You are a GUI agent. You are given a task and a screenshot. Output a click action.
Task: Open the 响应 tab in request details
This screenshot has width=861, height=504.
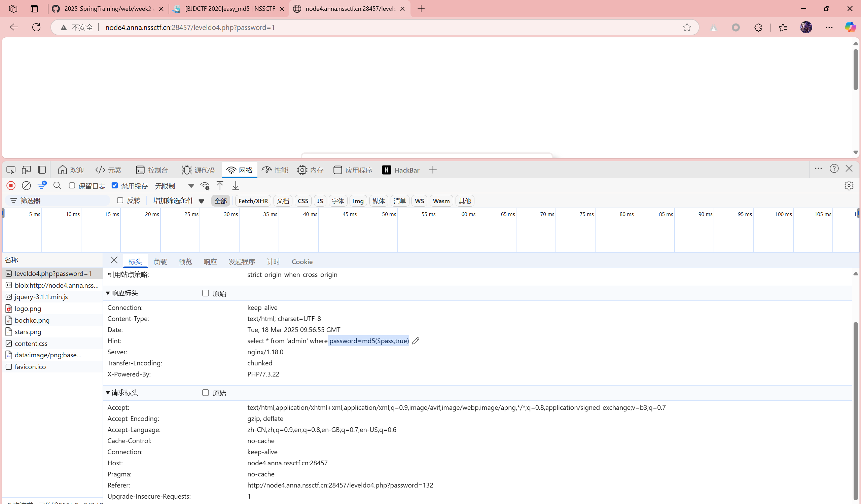(x=210, y=261)
